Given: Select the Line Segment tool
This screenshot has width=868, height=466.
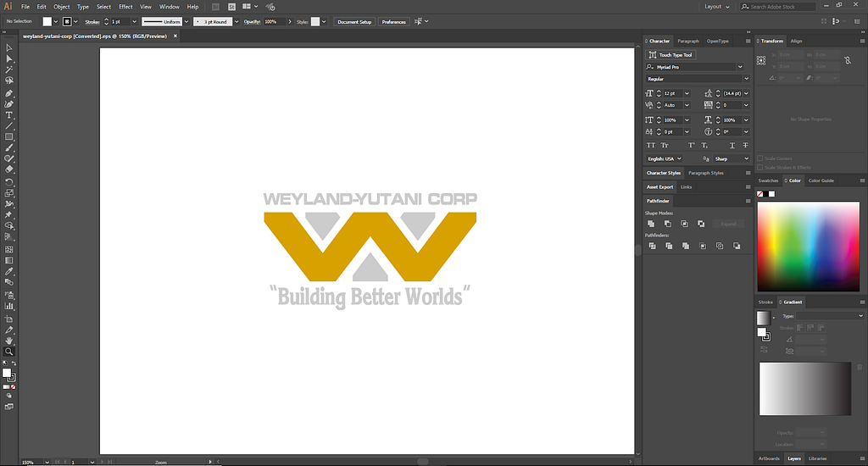Looking at the screenshot, I should point(8,126).
